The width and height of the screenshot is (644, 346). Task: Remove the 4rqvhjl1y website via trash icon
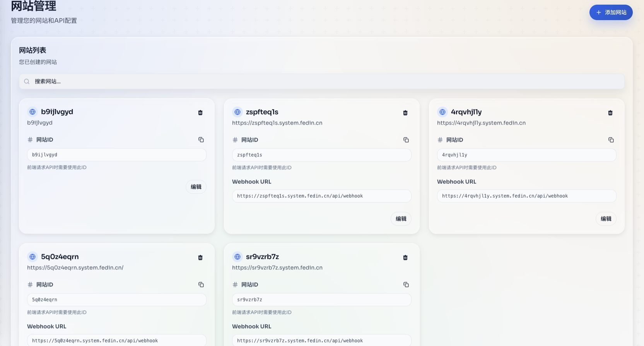coord(610,113)
